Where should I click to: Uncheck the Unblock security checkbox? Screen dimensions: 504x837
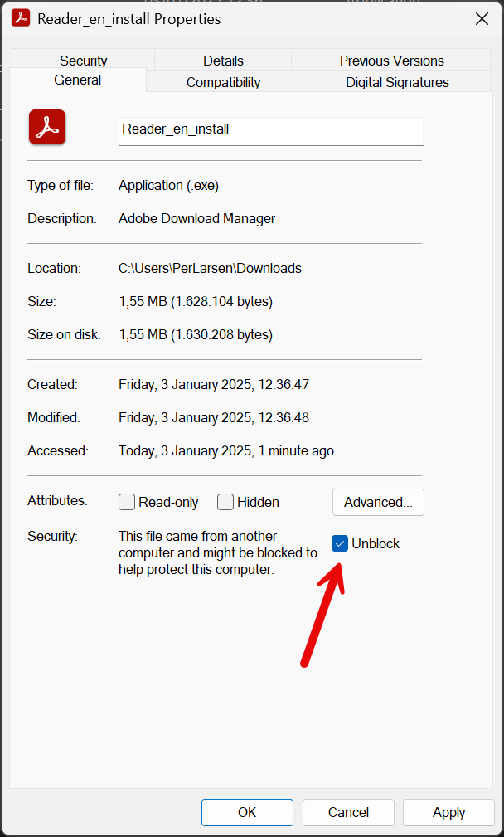(x=340, y=543)
